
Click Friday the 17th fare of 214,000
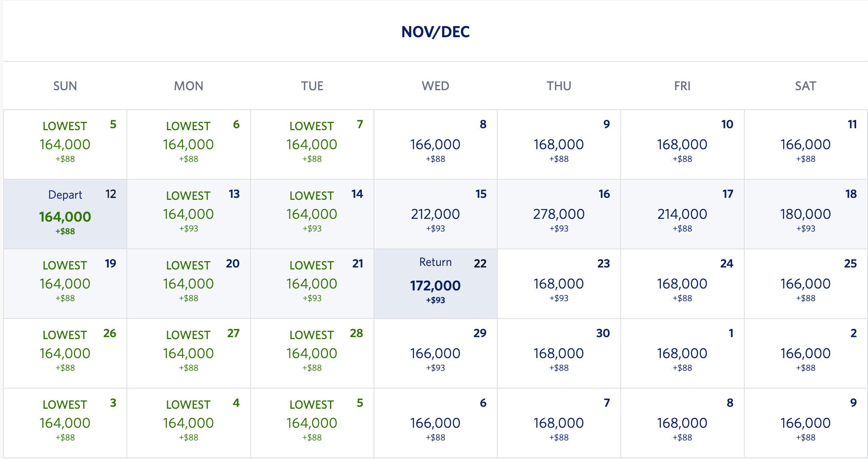point(682,214)
